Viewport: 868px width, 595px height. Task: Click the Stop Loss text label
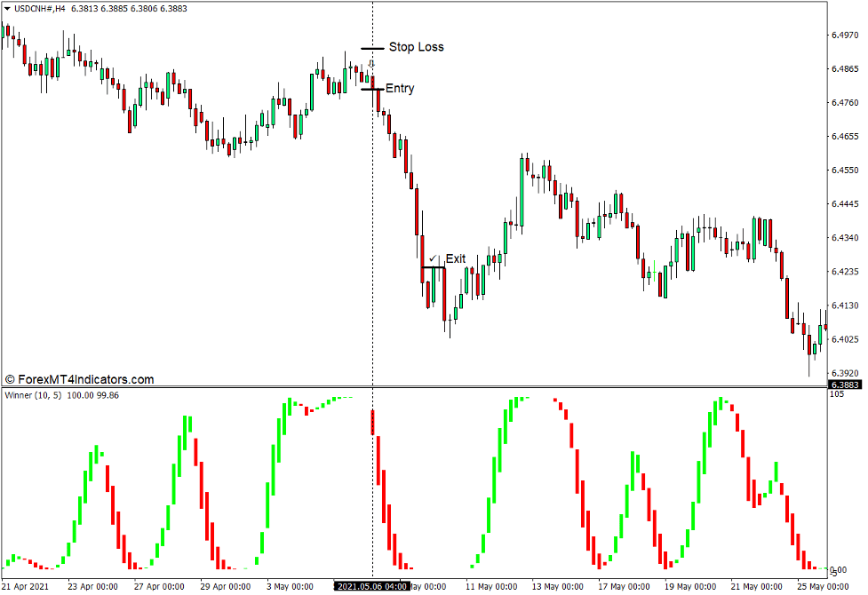tap(414, 47)
